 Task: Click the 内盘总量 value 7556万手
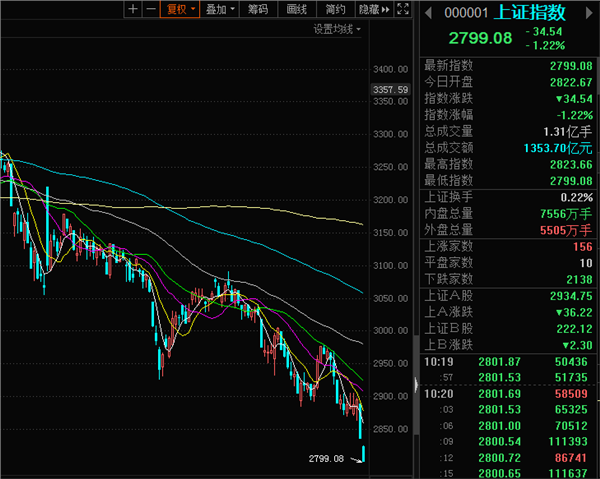coord(566,214)
